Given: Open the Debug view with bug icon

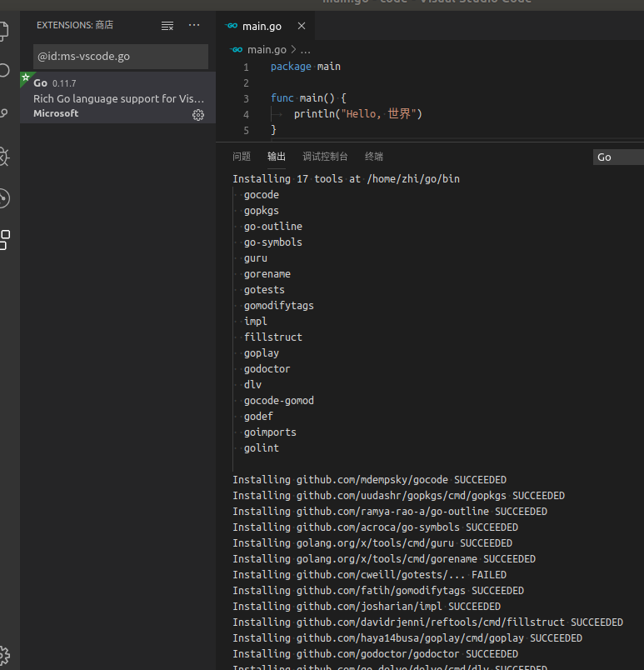Looking at the screenshot, I should 4,157.
